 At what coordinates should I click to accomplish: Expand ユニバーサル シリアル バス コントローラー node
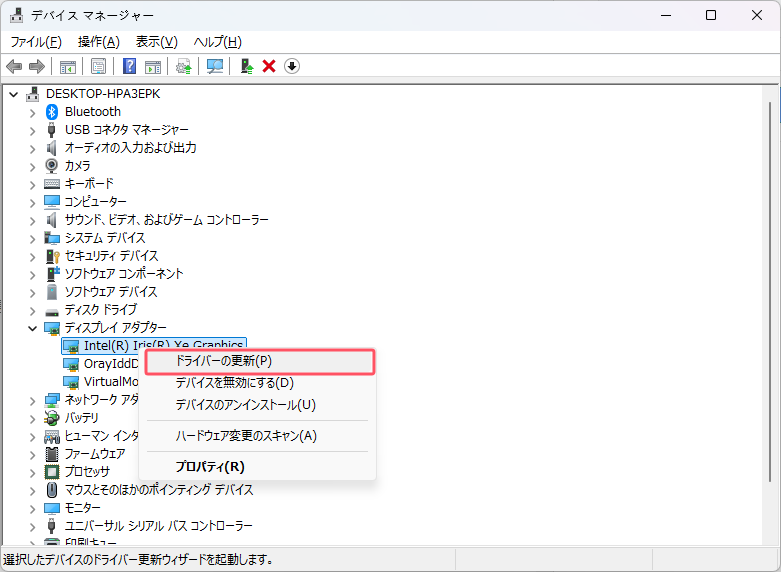point(32,527)
